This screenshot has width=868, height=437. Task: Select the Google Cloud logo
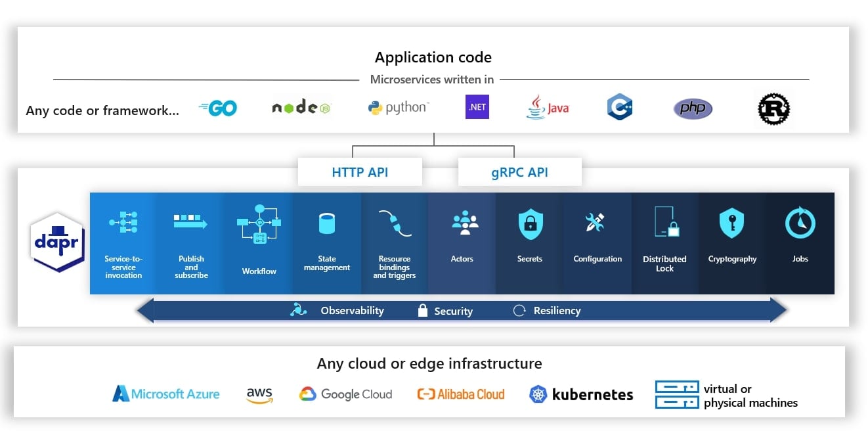345,394
